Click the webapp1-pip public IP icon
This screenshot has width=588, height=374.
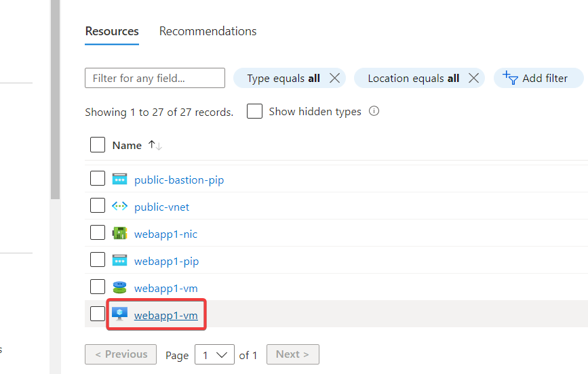[119, 261]
